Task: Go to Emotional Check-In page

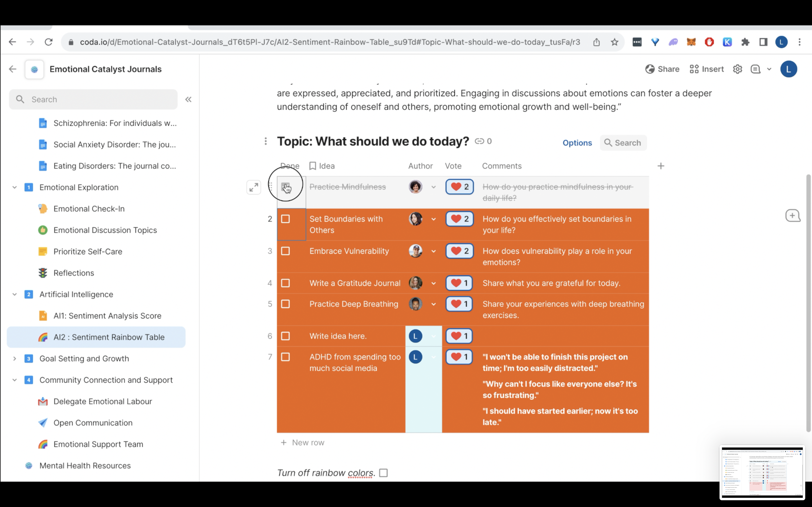Action: point(89,209)
